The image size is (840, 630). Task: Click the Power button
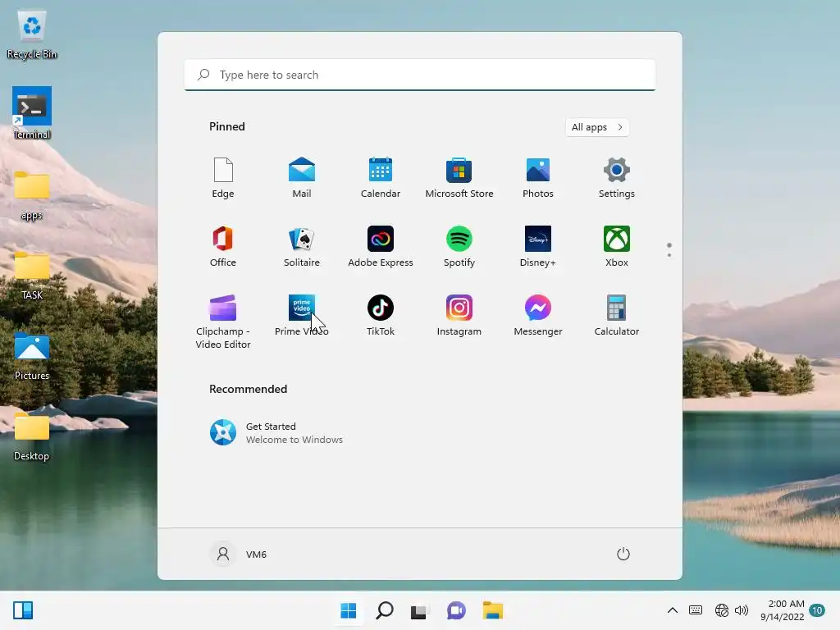point(623,554)
